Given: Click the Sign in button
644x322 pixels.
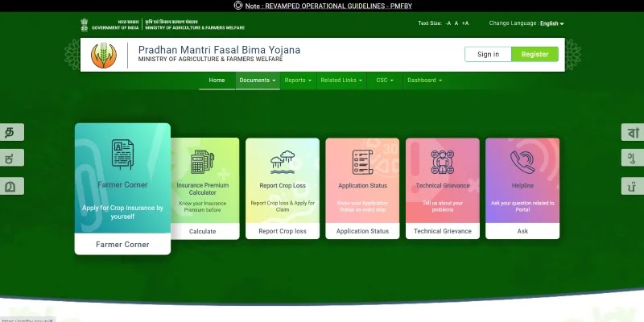Looking at the screenshot, I should pos(488,54).
